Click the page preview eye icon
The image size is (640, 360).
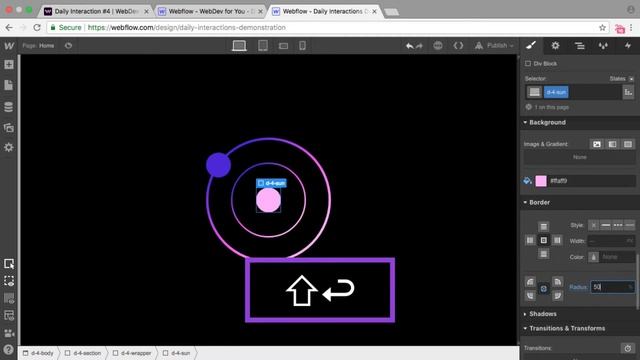(x=68, y=46)
